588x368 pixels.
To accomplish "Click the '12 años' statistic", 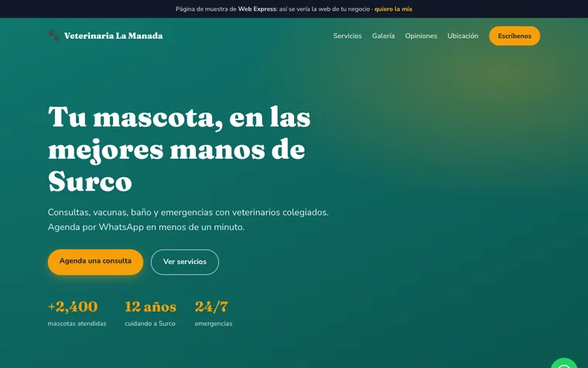I will (150, 307).
